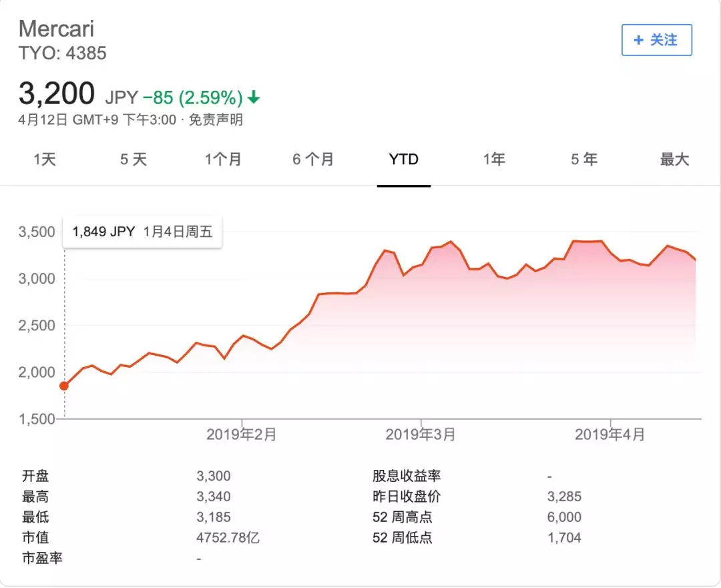Click the red data point marker
This screenshot has height=588, width=721.
(64, 386)
